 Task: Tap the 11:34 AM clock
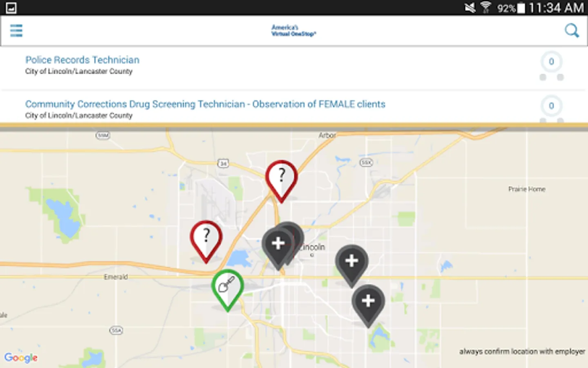pyautogui.click(x=556, y=8)
